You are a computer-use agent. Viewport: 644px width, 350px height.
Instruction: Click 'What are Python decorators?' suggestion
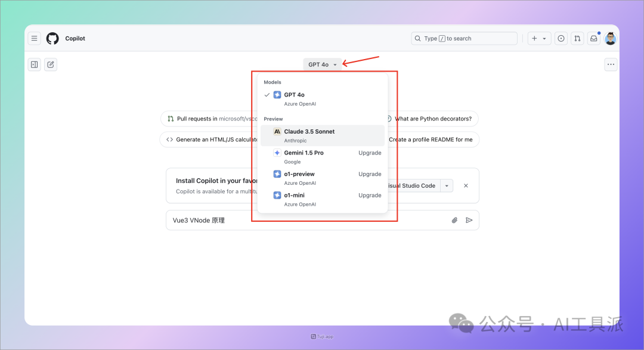point(433,119)
